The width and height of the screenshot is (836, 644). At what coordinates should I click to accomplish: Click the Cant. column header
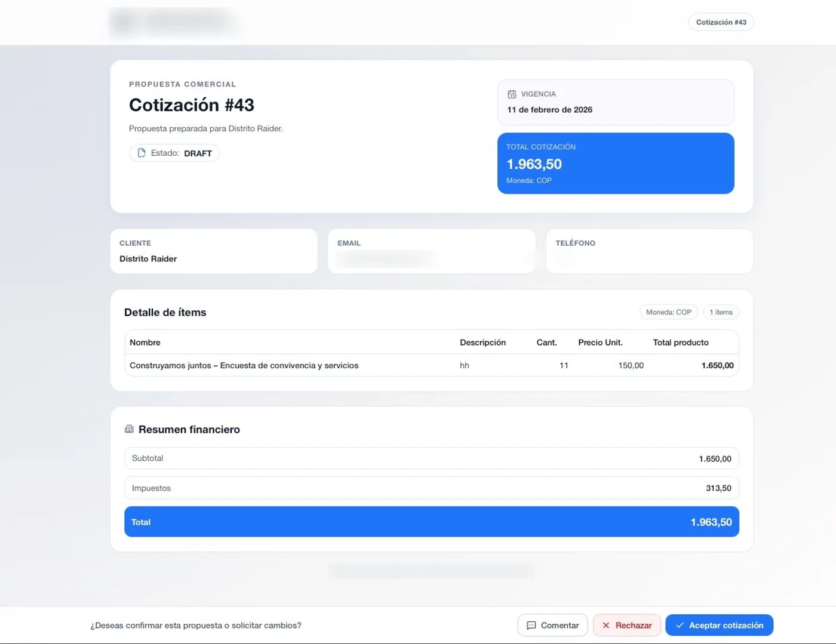[x=546, y=343]
